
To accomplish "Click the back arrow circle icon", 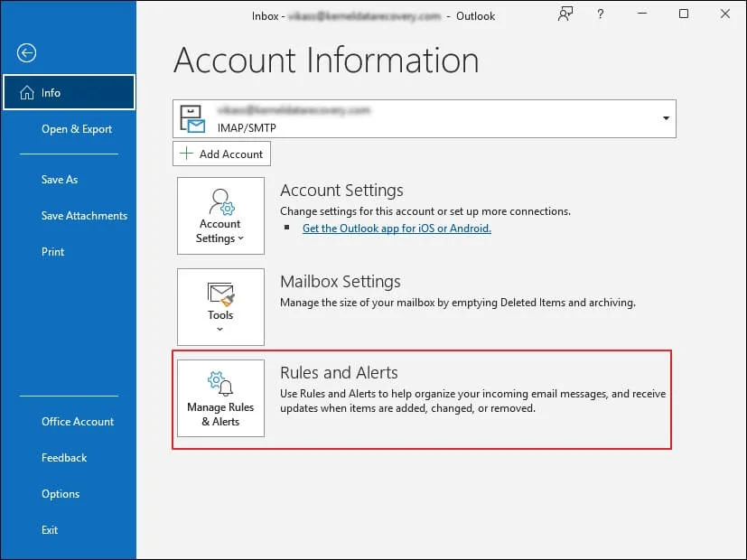I will [27, 53].
